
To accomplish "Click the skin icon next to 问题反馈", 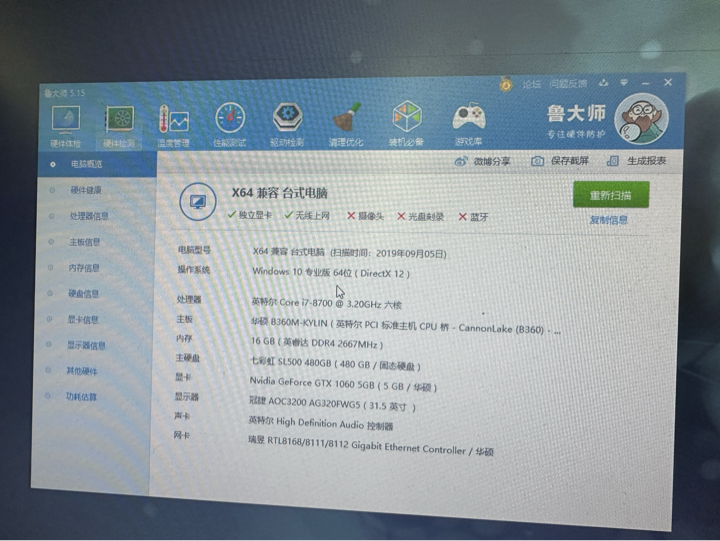I will [x=603, y=83].
